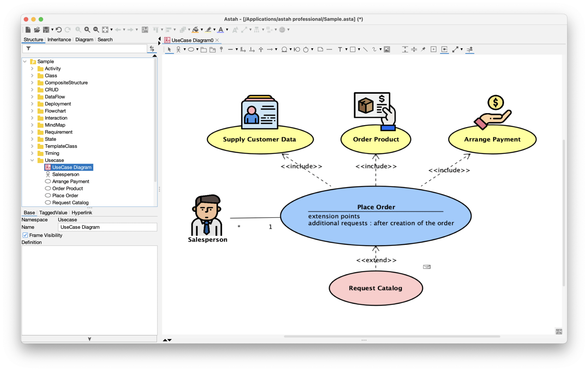Select the Text tool

pos(340,49)
